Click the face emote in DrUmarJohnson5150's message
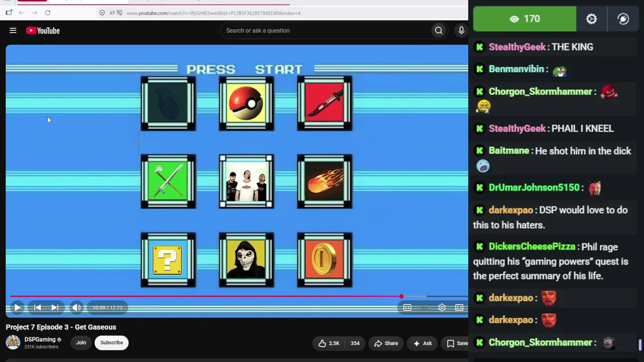 click(595, 188)
